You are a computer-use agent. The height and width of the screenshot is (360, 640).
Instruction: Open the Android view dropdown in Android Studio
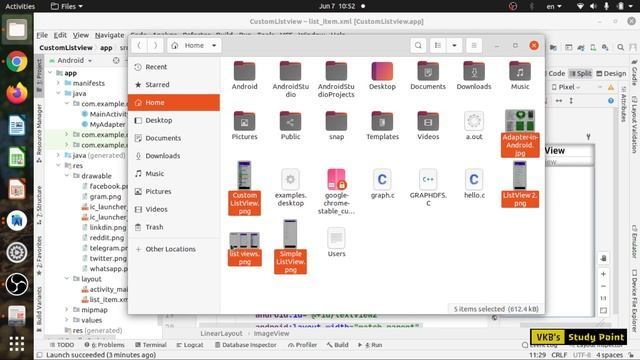(x=74, y=60)
